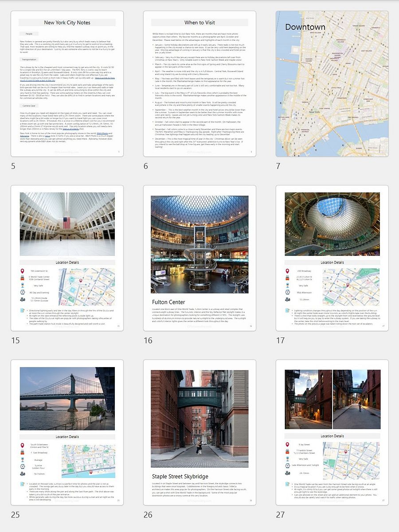Click the page number label 25
Image resolution: width=399 pixels, height=532 pixels.
pos(15,515)
